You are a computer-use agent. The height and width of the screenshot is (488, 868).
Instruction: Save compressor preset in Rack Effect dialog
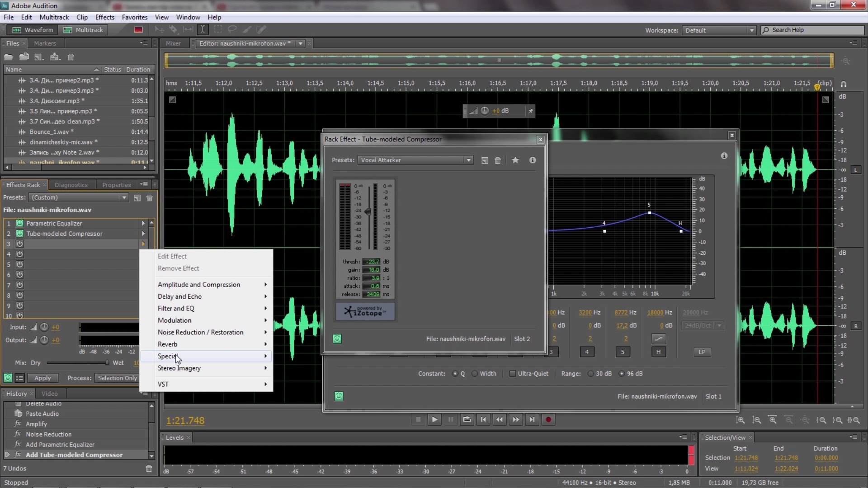[485, 160]
